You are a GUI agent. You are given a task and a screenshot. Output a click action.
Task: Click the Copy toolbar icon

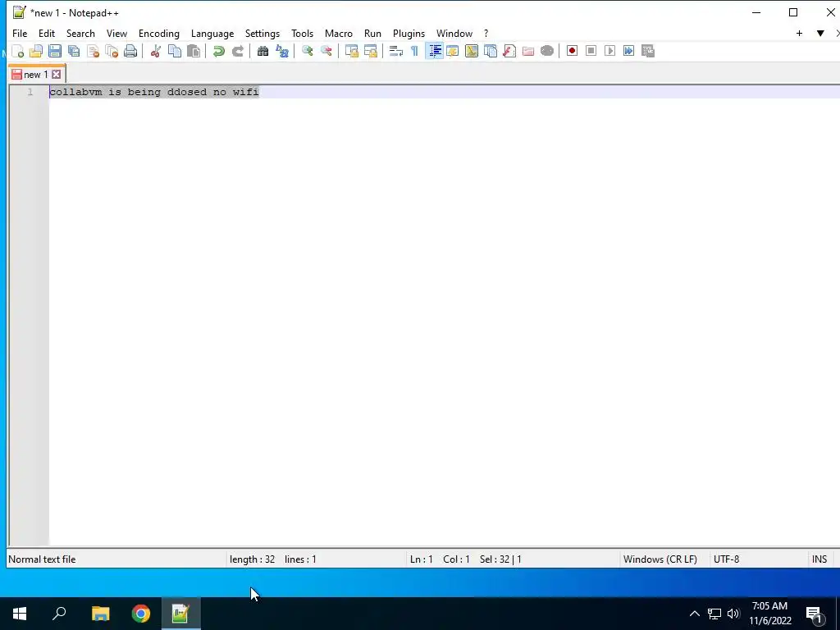[175, 51]
